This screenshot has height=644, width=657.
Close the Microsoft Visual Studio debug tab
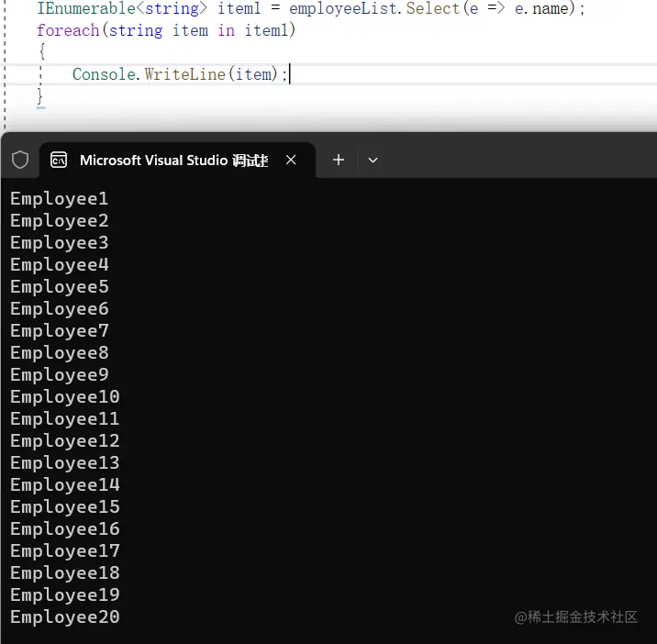coord(291,160)
